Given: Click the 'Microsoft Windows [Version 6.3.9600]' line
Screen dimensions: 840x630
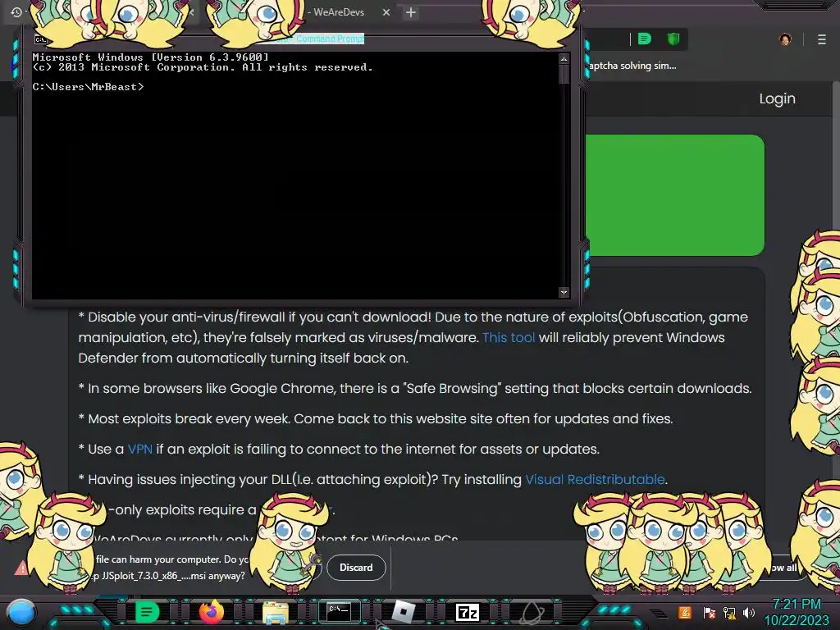Looking at the screenshot, I should (x=151, y=57).
